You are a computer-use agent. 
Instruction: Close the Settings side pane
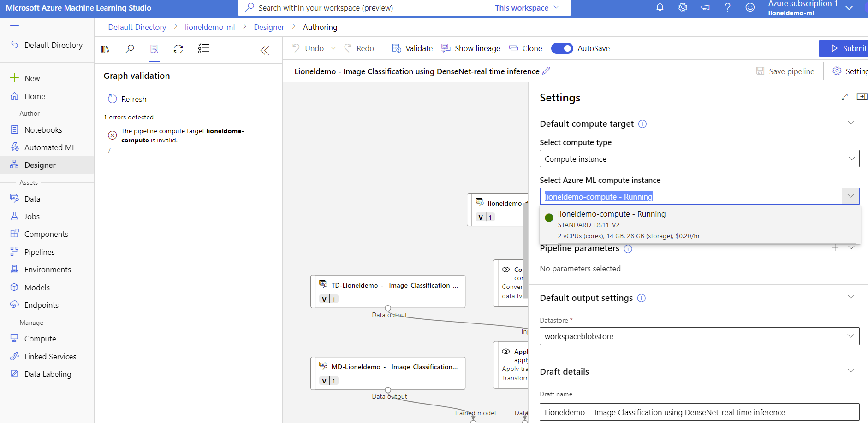(862, 96)
